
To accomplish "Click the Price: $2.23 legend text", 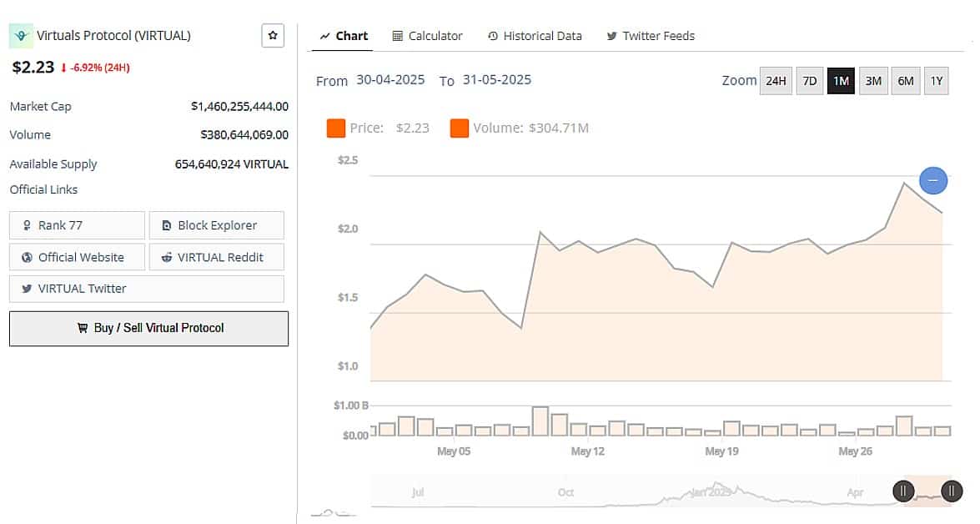I will pos(389,128).
